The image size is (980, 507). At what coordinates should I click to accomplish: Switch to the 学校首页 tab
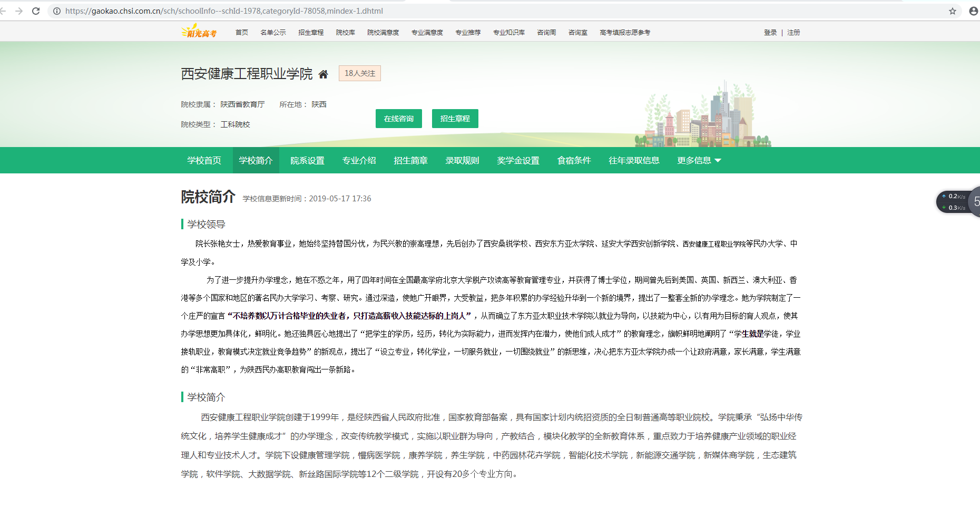tap(204, 160)
